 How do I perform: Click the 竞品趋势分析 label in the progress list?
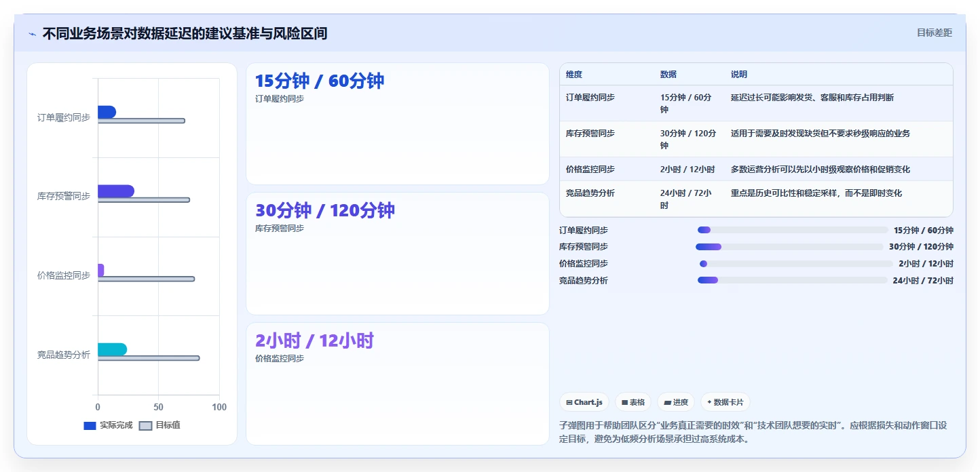(x=584, y=280)
